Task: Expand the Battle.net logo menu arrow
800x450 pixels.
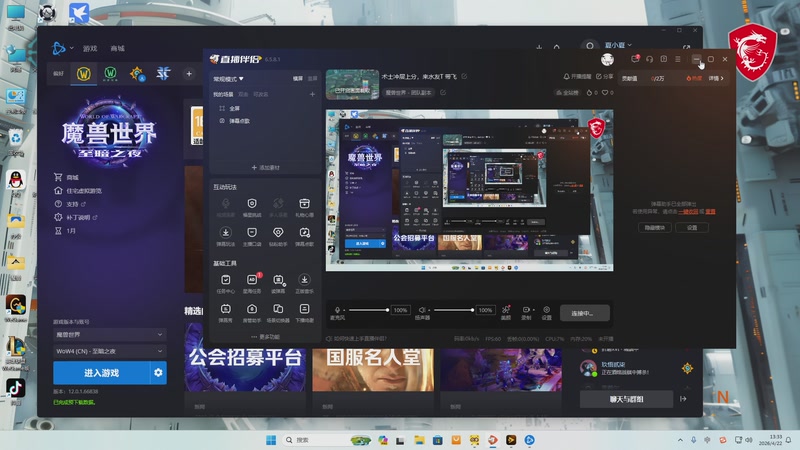Action: coord(71,48)
